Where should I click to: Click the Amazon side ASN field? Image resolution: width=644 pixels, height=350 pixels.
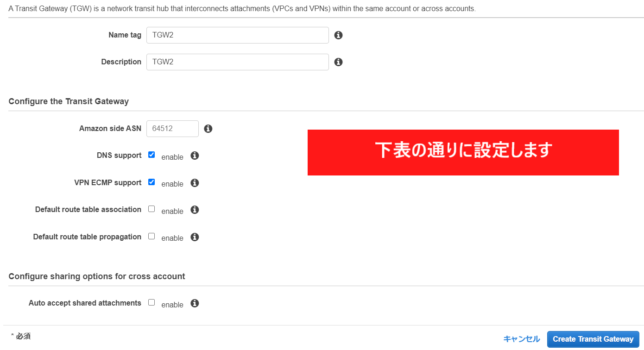click(172, 129)
